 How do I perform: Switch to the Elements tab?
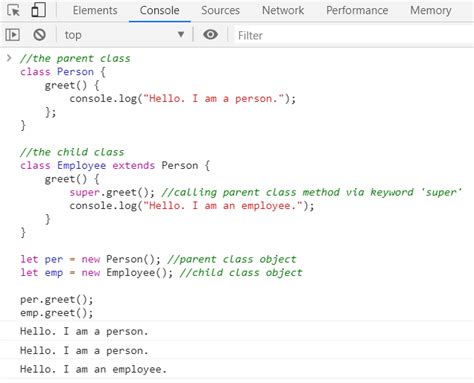(95, 10)
